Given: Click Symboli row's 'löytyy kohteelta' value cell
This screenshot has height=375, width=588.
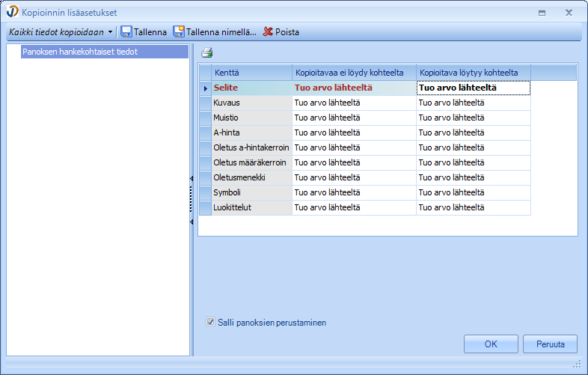Looking at the screenshot, I should pos(474,192).
